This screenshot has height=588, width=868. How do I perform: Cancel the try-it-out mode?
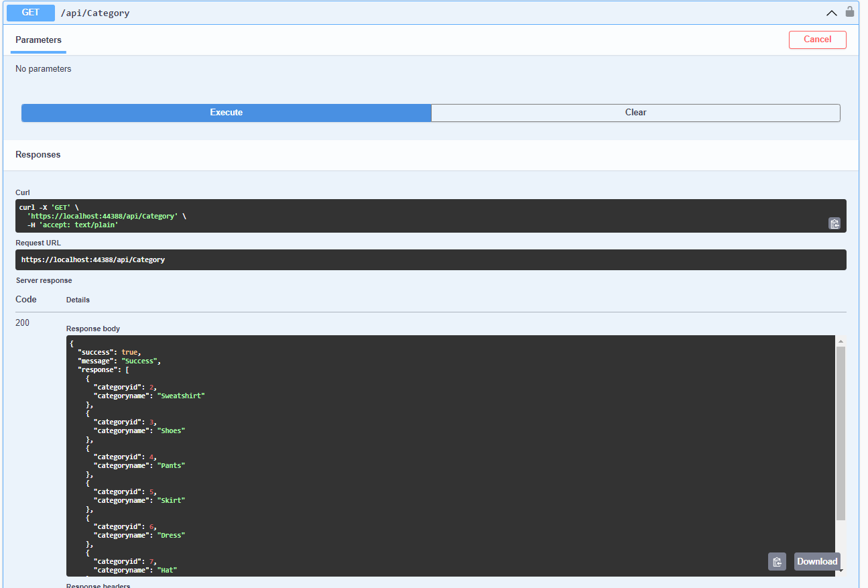pyautogui.click(x=817, y=40)
